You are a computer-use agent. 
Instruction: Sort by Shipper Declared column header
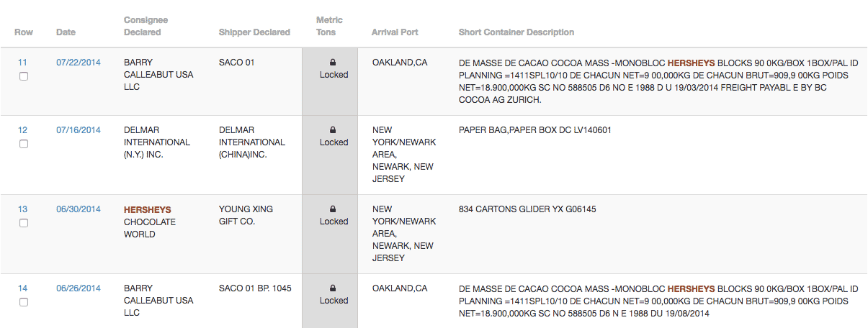click(x=254, y=32)
